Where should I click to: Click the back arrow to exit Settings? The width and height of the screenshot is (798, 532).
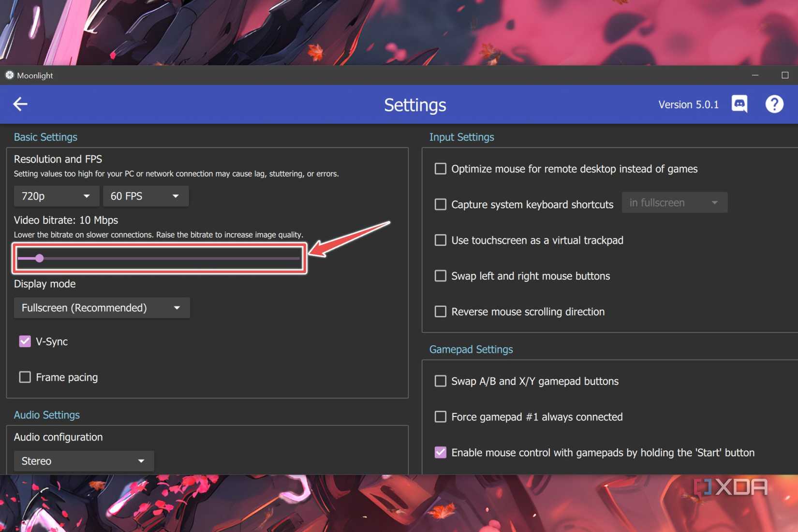pos(19,104)
